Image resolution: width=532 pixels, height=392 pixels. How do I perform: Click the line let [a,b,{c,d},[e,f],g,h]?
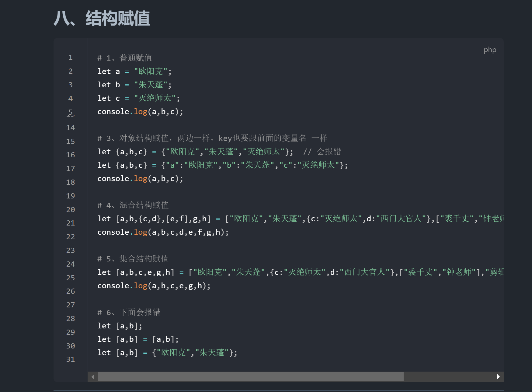(x=301, y=219)
